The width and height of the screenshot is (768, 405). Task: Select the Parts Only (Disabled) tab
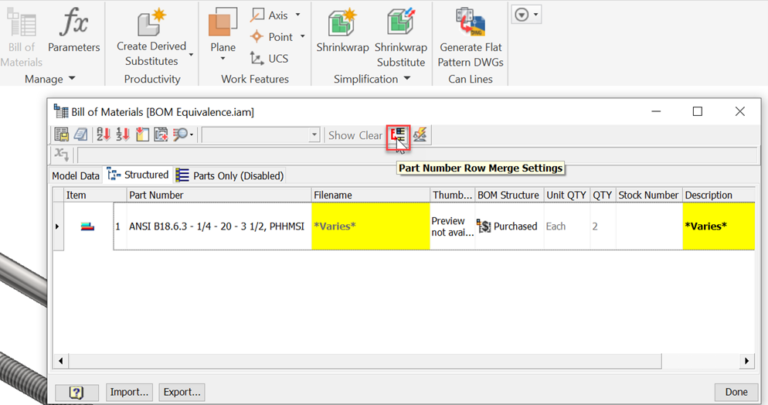pyautogui.click(x=230, y=175)
